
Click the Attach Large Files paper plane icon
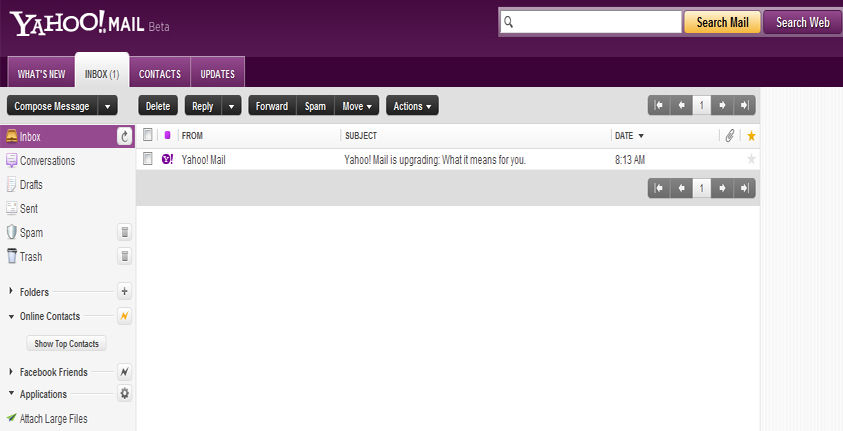click(x=11, y=418)
